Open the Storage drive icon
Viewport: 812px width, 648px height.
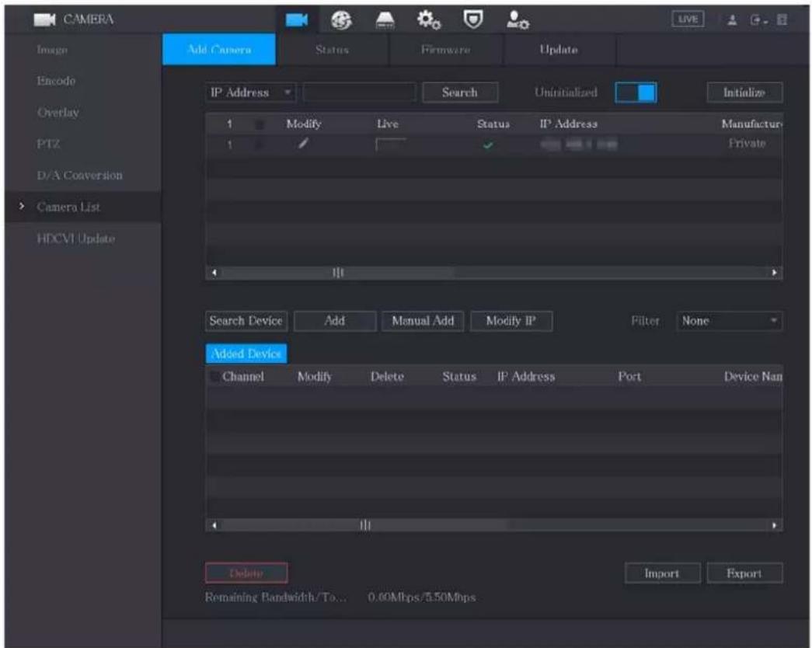pos(385,20)
